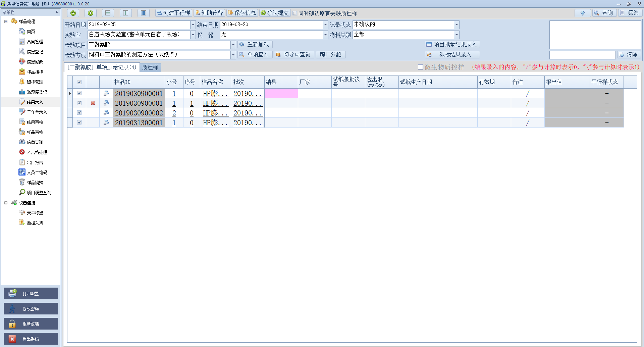Click the first green circular toolbar icon

pyautogui.click(x=73, y=13)
